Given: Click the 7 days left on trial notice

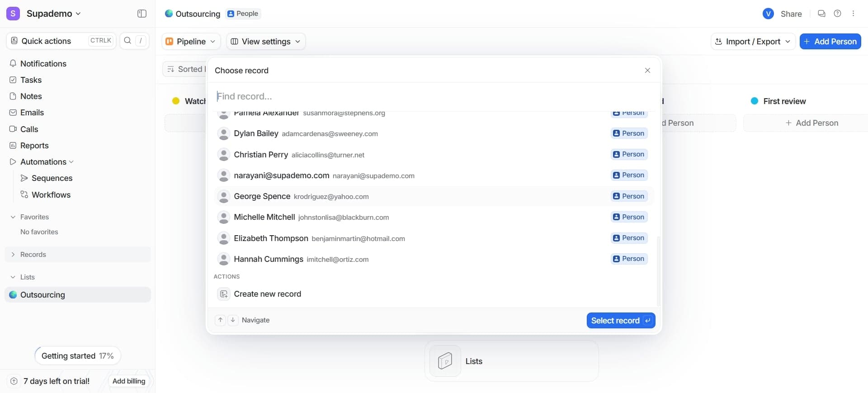Looking at the screenshot, I should click(56, 381).
